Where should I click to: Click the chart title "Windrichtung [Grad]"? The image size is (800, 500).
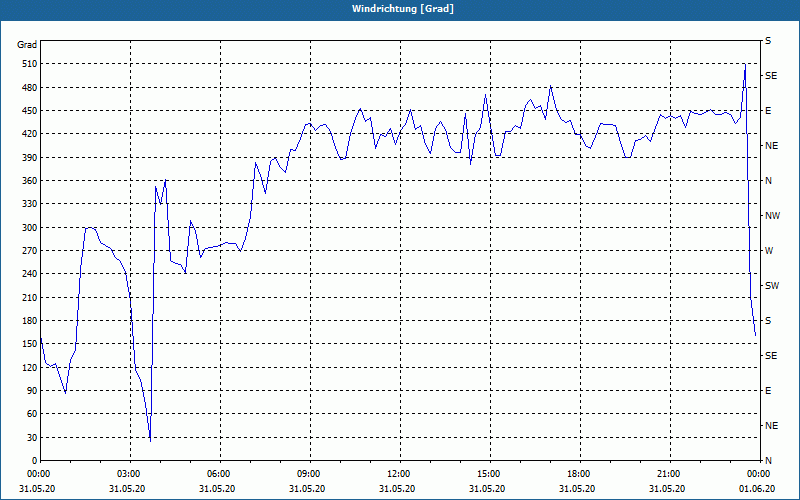click(x=403, y=9)
